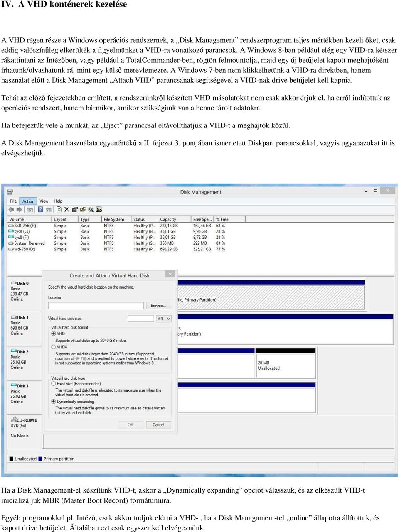399x532 pixels.
Task: Sort by the Layout column header
Action: click(65, 219)
